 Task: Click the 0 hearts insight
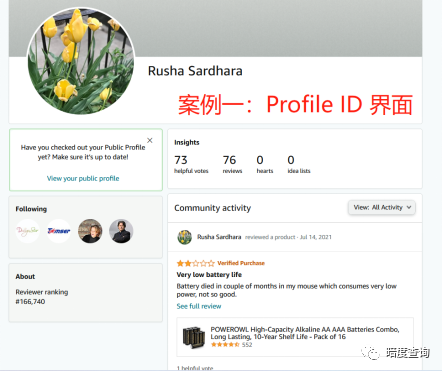pos(265,164)
